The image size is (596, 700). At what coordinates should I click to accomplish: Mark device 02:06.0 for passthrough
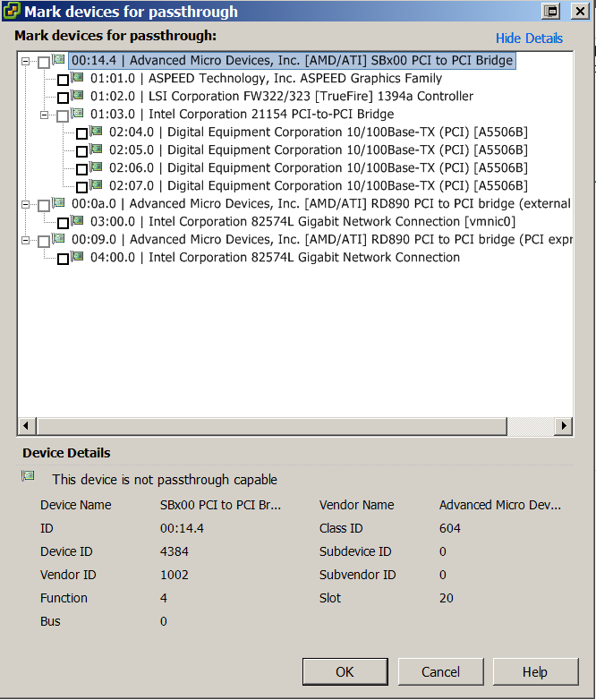[x=81, y=169]
